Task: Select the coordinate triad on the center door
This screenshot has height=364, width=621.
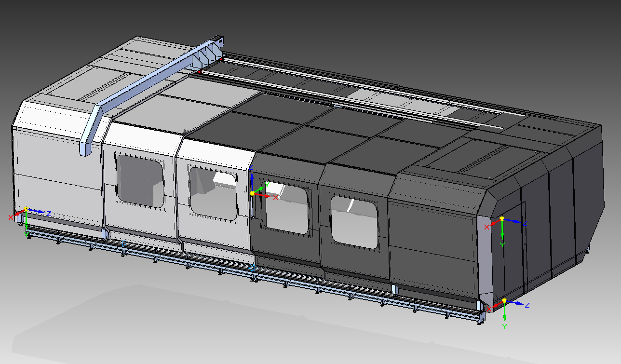Action: (252, 193)
